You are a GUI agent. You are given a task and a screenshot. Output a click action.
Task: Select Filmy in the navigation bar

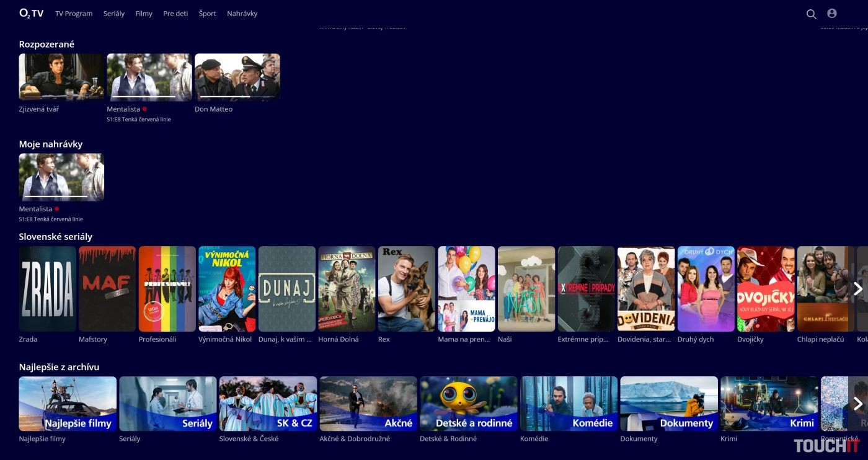tap(144, 14)
